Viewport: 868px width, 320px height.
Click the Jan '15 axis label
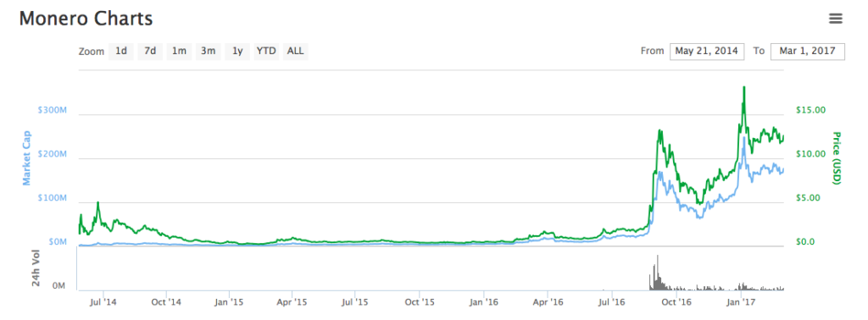tap(230, 302)
